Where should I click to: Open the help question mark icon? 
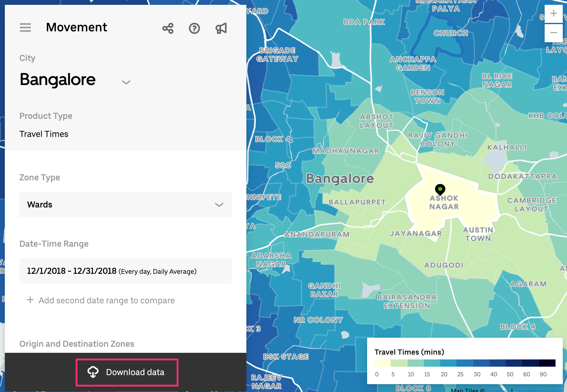point(194,28)
